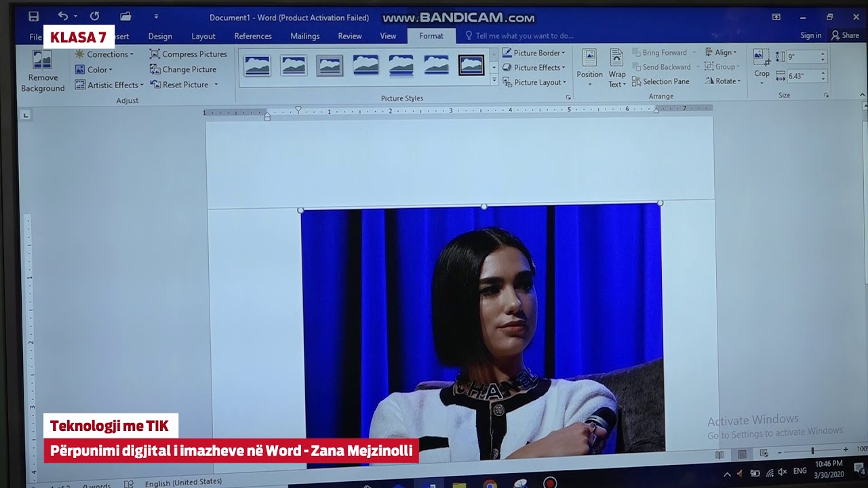This screenshot has width=868, height=488.
Task: Click Change Picture
Action: (x=183, y=69)
